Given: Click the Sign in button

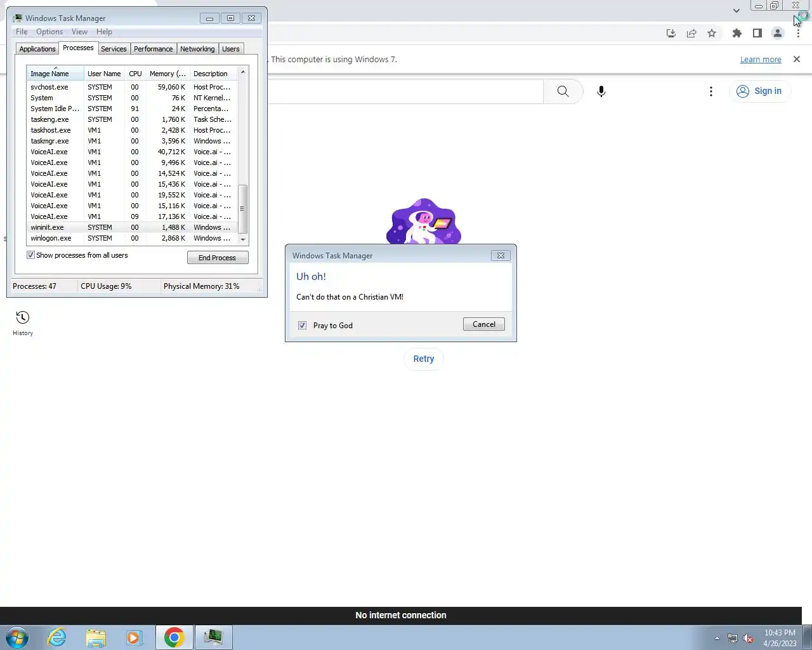Looking at the screenshot, I should point(759,91).
